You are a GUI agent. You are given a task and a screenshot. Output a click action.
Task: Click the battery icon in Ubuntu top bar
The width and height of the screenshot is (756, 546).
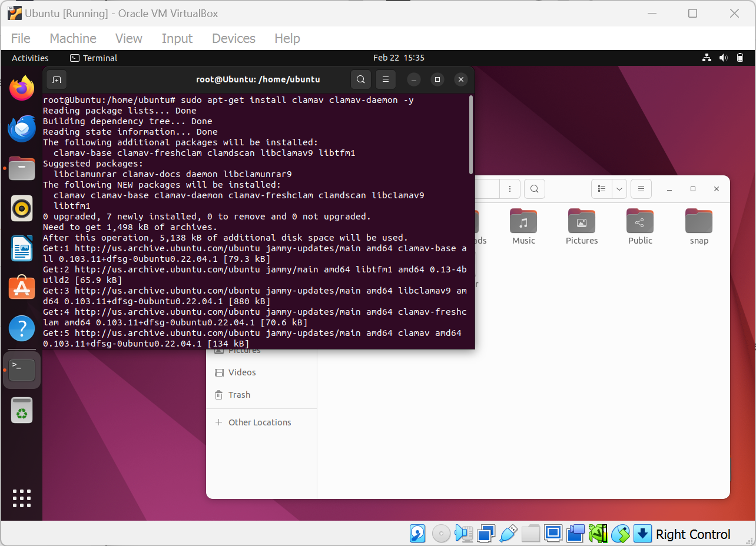[x=740, y=58]
